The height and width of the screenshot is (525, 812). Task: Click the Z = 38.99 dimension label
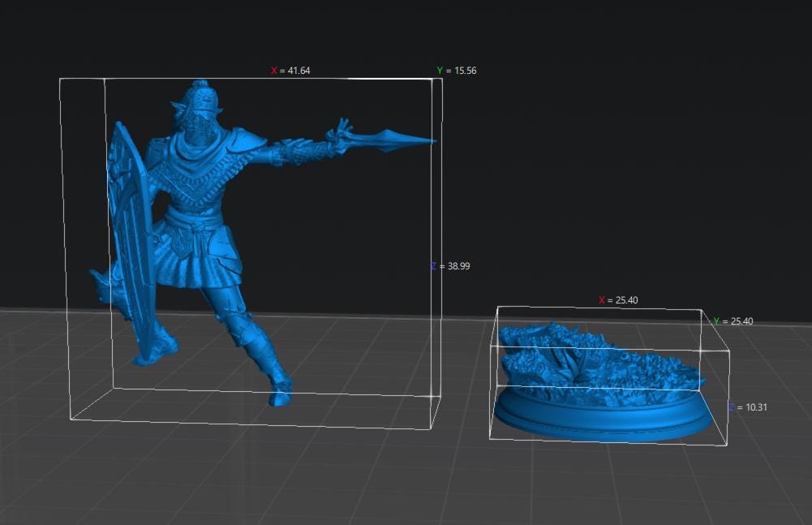pyautogui.click(x=450, y=266)
